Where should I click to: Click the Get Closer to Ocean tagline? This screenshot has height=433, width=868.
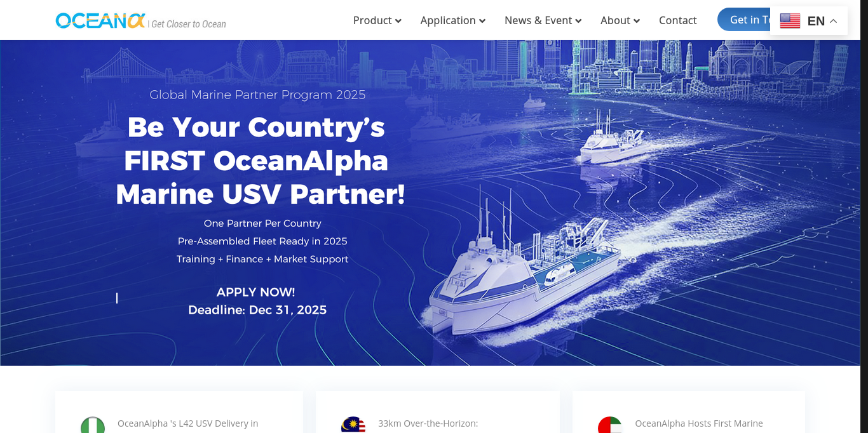pyautogui.click(x=189, y=24)
